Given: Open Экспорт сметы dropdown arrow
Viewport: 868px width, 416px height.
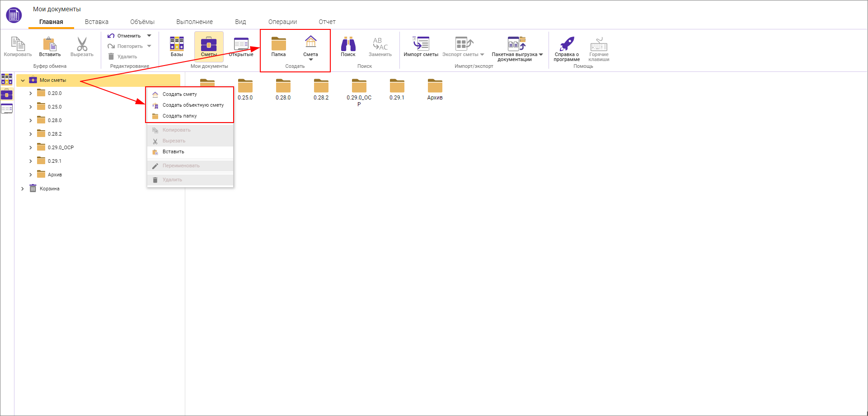Looking at the screenshot, I should point(482,55).
